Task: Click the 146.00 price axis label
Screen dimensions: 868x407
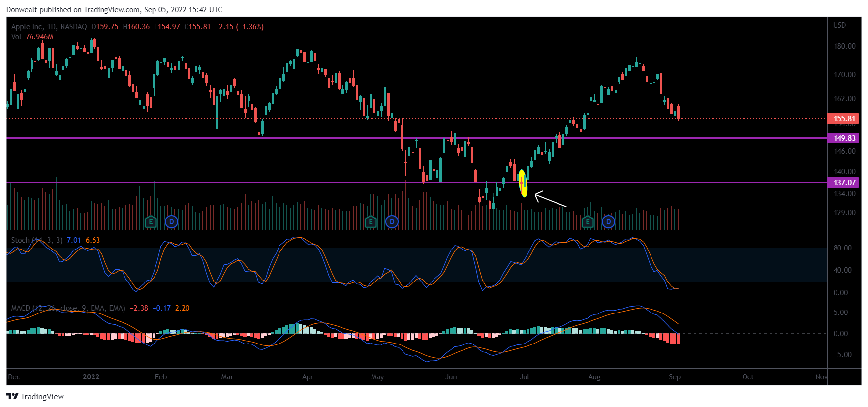Action: point(844,151)
